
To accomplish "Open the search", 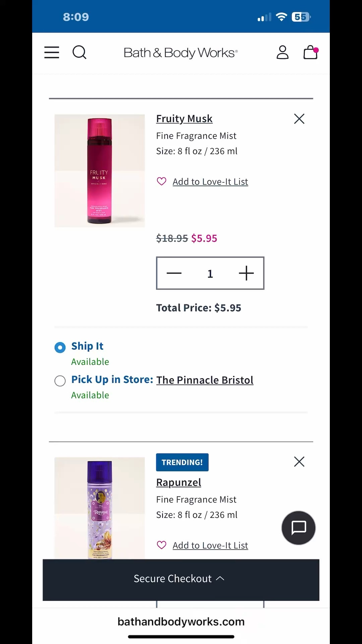I will click(79, 53).
